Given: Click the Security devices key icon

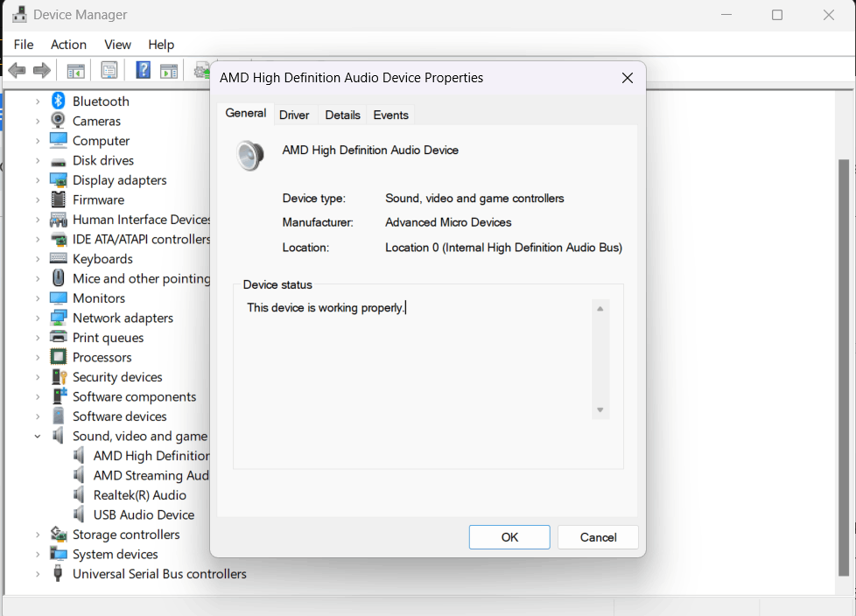Looking at the screenshot, I should (59, 376).
